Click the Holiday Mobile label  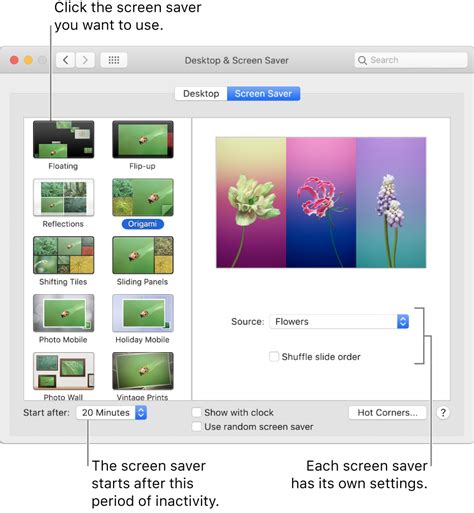(x=142, y=340)
